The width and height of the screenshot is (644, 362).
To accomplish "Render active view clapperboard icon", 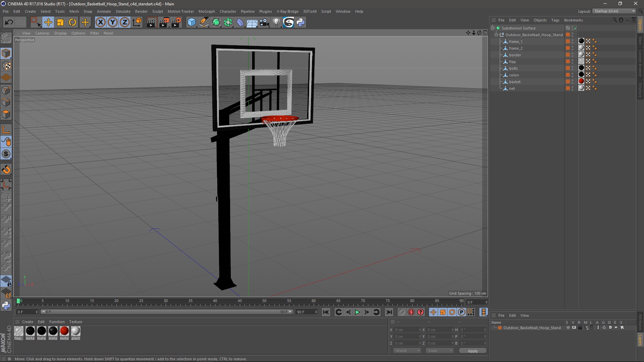I will tap(152, 22).
